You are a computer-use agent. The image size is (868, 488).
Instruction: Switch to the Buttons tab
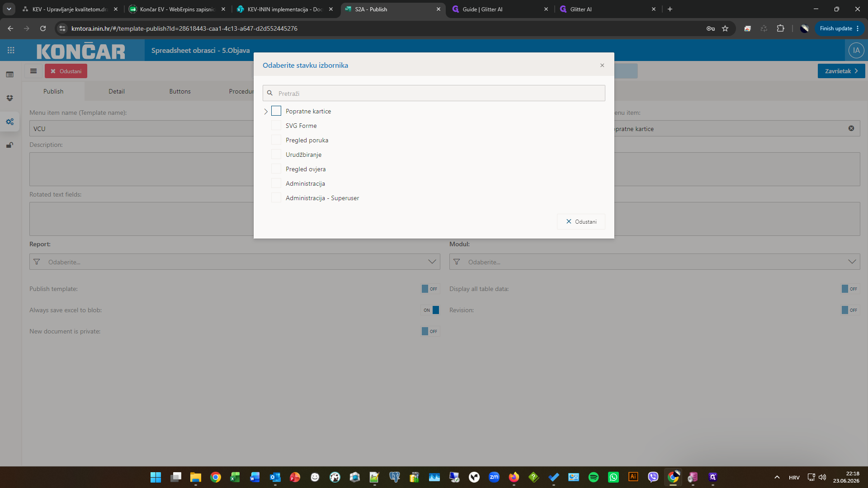click(x=180, y=91)
